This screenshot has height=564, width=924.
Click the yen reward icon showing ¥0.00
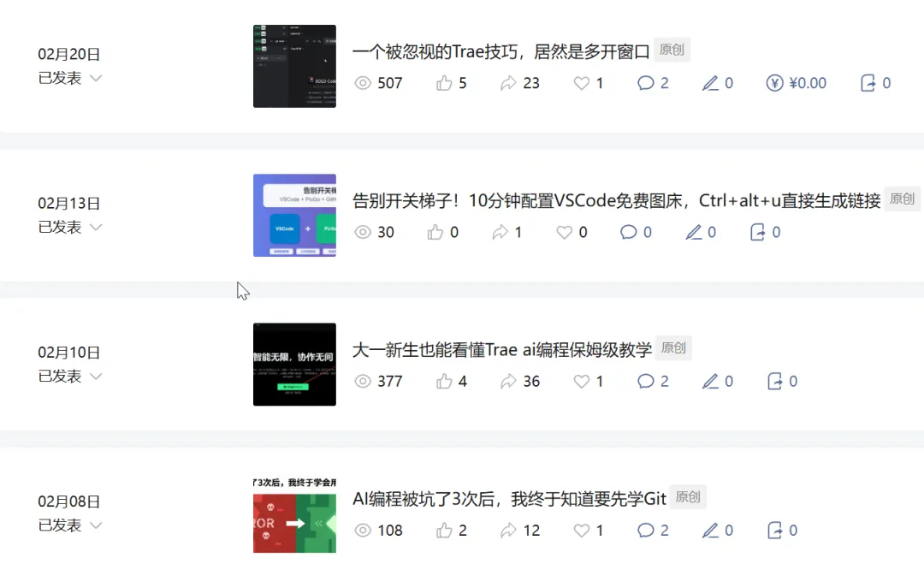[774, 83]
